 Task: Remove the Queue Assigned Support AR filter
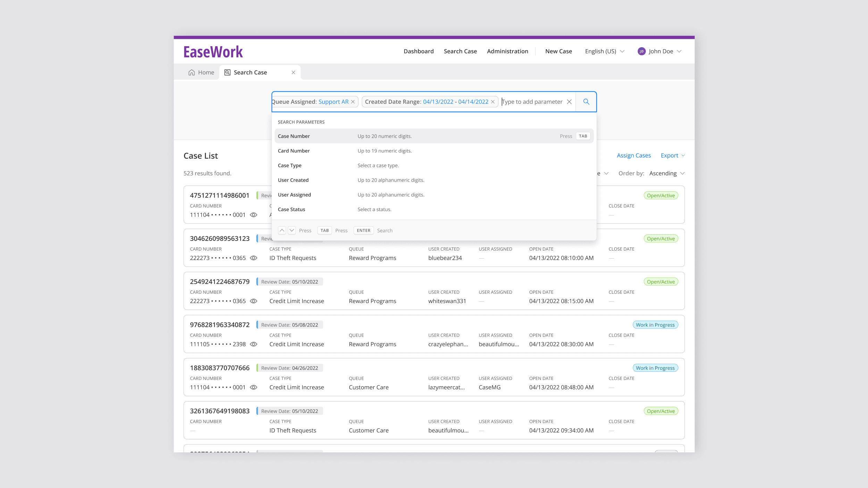click(x=353, y=102)
